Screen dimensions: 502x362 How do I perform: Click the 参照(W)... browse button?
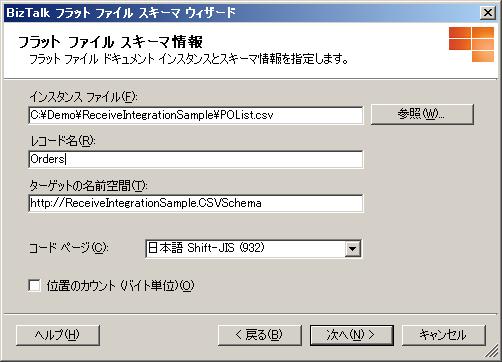click(422, 114)
